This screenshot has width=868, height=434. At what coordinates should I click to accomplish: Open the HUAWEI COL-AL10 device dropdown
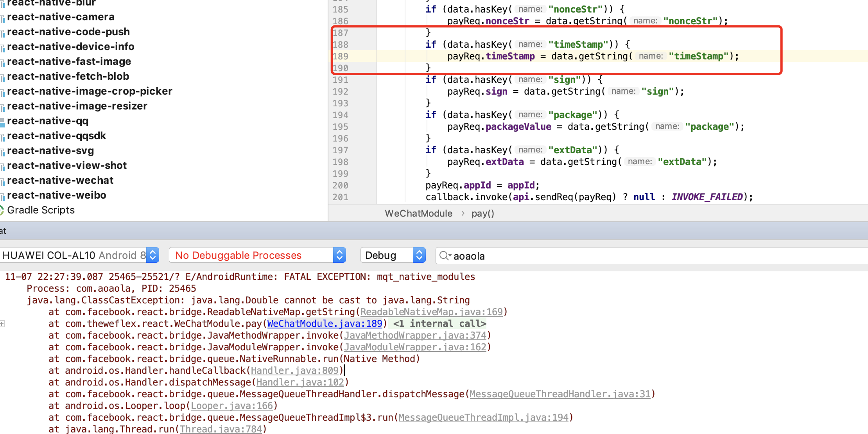point(152,255)
